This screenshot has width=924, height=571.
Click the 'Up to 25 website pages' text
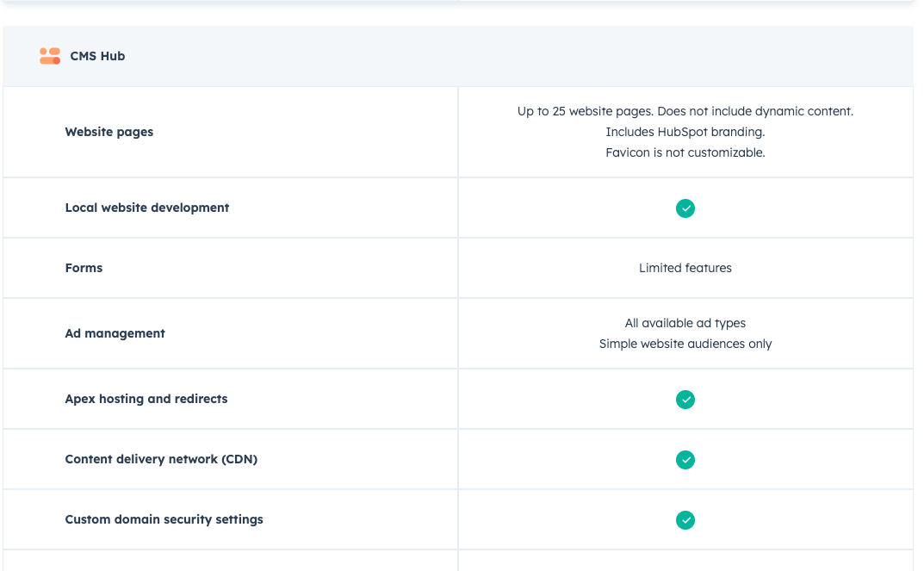(x=685, y=111)
